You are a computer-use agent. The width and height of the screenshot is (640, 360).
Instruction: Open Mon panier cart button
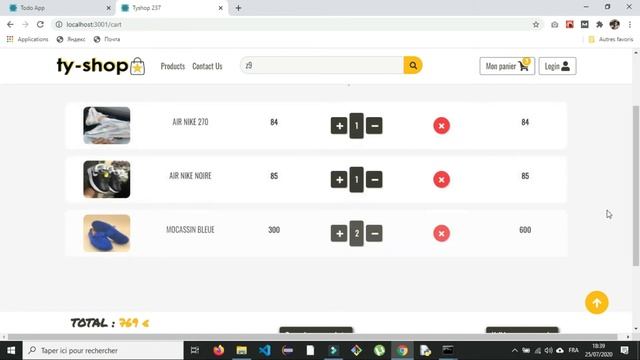tap(507, 66)
